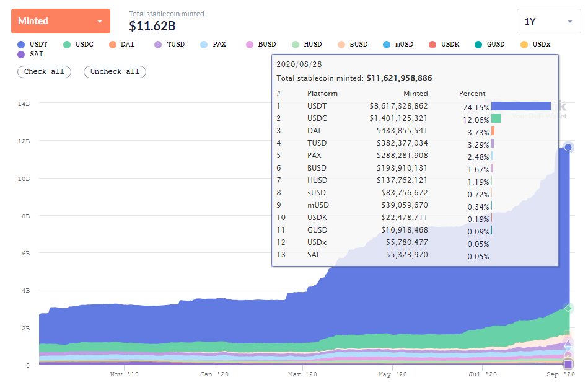
Task: Toggle the mUSD legend entry
Action: coord(398,44)
